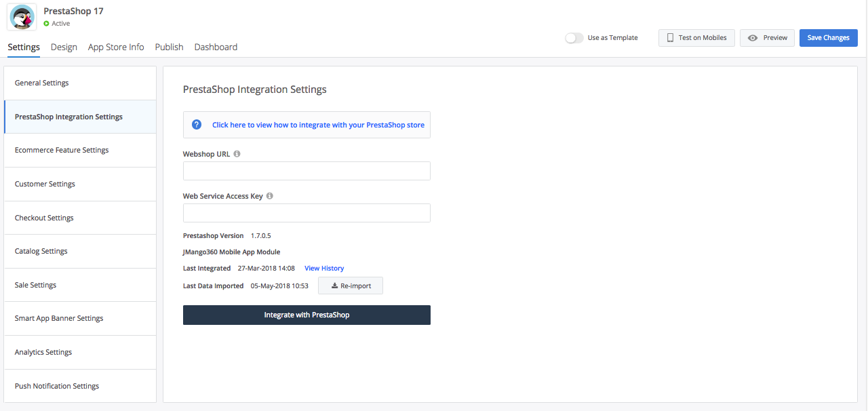Focus the Webshop URL input field

point(307,171)
